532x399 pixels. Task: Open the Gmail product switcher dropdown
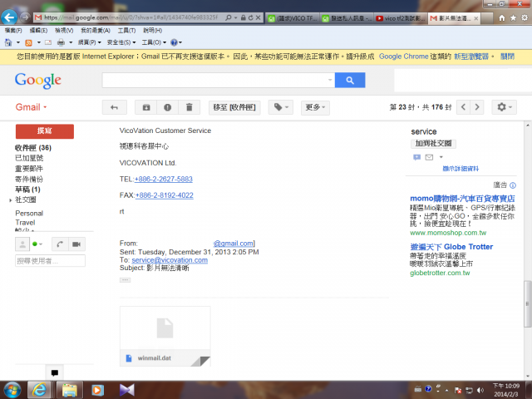(32, 107)
